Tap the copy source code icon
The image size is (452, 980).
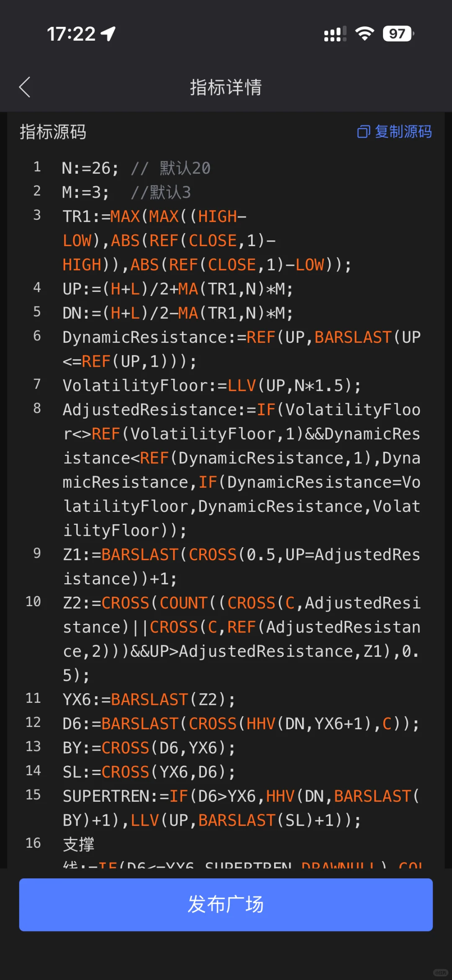coord(363,132)
